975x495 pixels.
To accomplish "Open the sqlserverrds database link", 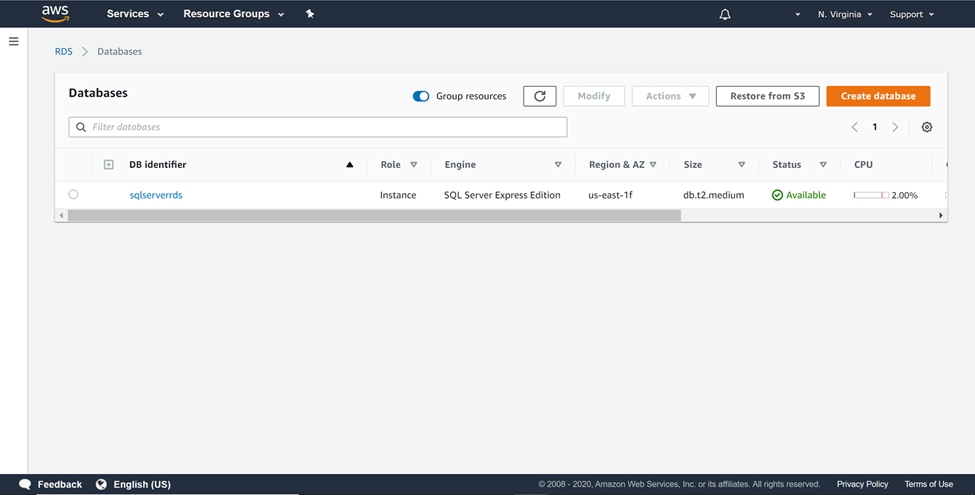I will coord(156,195).
